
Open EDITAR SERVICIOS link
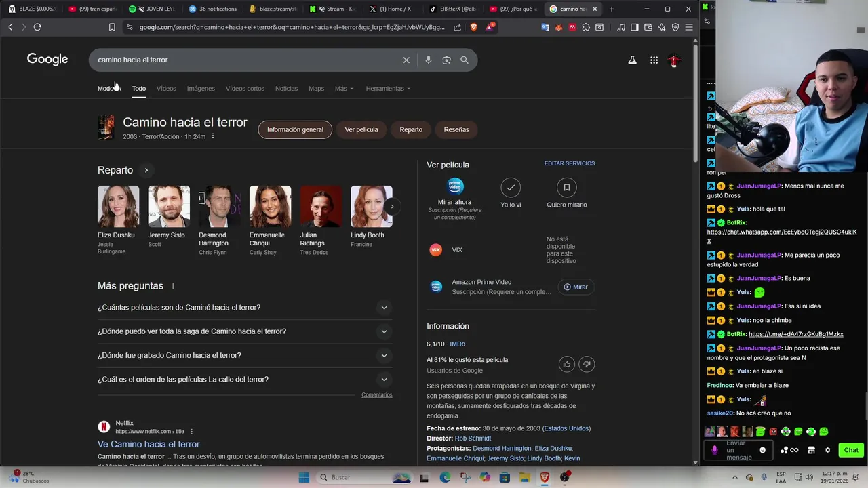tap(570, 163)
